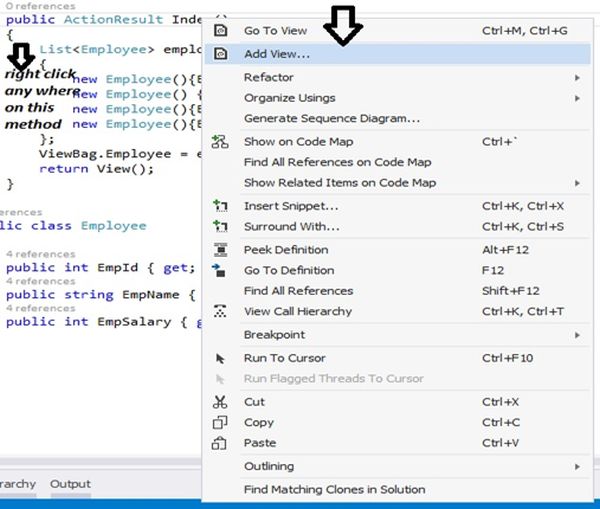Screen dimensions: 600x509
Task: Choose Insert Snippet... entry
Action: [x=397, y=206]
